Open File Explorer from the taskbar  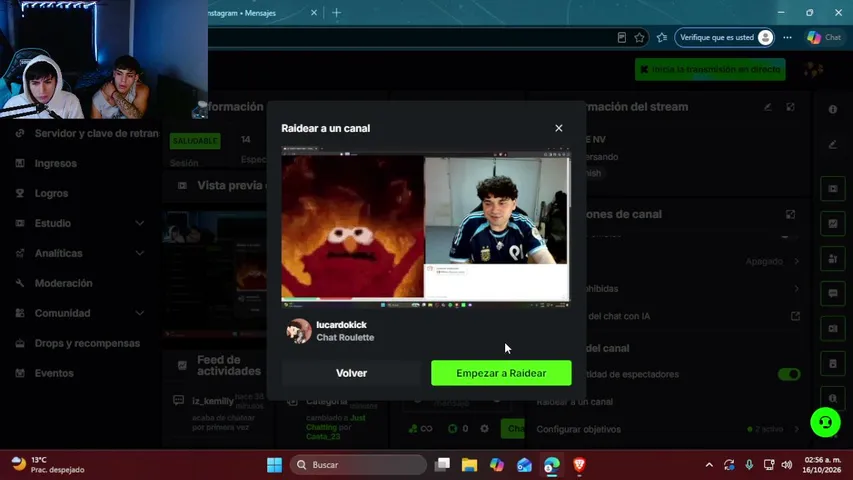(469, 465)
